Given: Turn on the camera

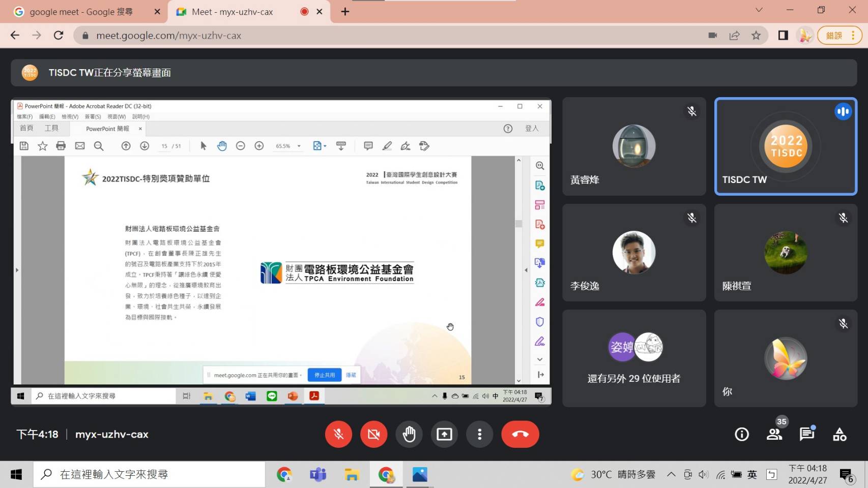Looking at the screenshot, I should pyautogui.click(x=373, y=434).
